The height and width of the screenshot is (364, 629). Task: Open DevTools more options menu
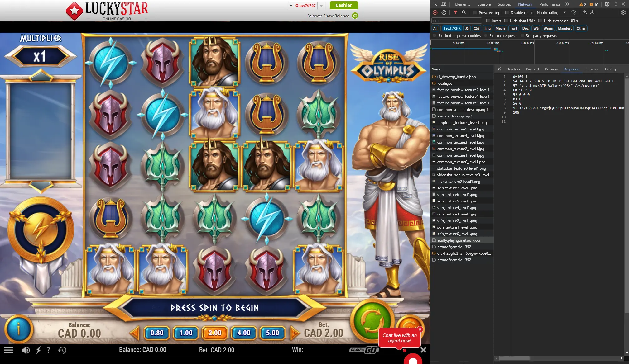click(x=616, y=4)
